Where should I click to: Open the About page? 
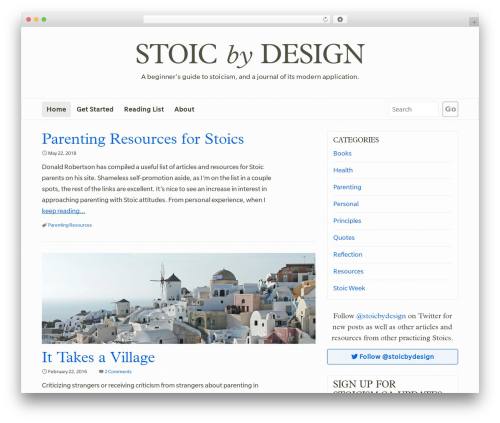point(184,109)
